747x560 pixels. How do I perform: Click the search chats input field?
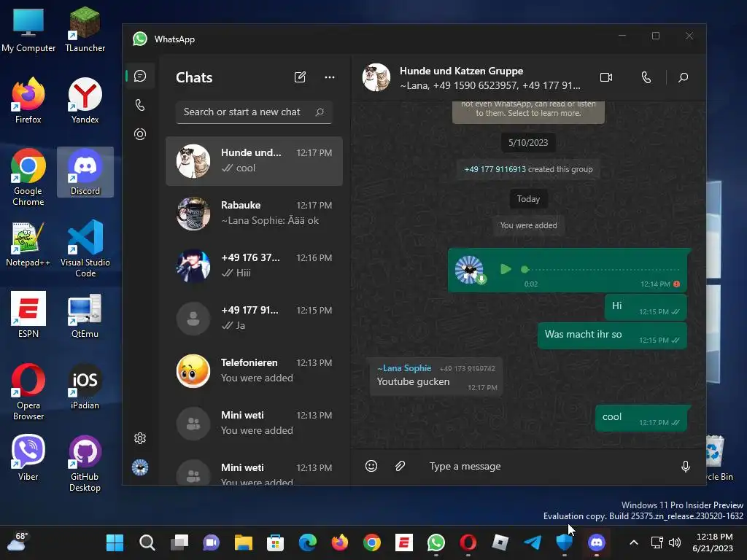coord(254,112)
